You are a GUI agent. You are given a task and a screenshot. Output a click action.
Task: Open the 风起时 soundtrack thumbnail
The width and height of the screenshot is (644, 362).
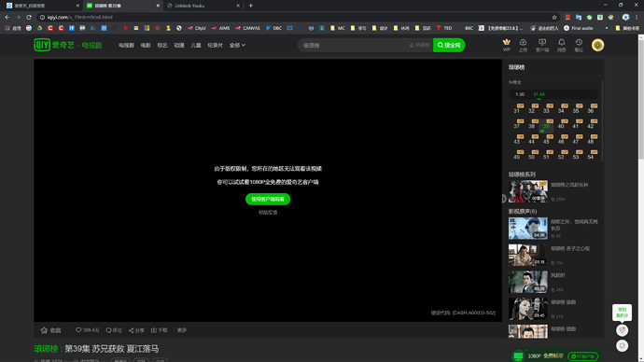tap(527, 282)
